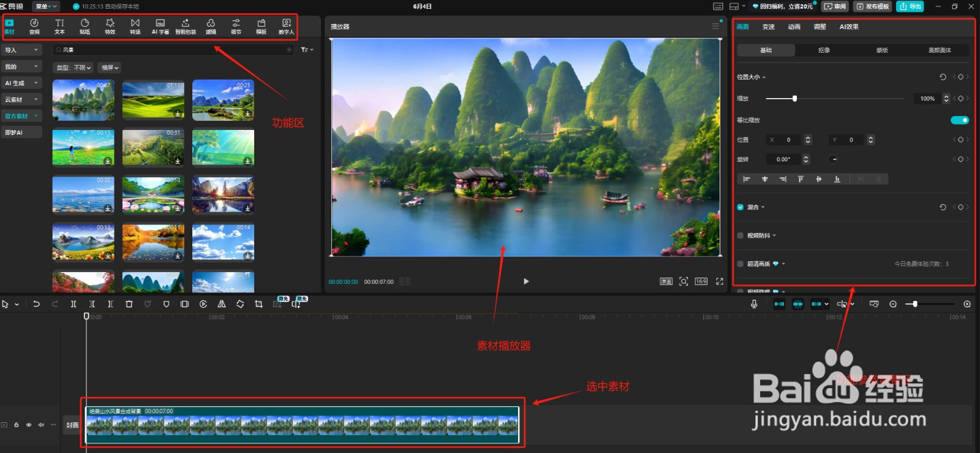Click the 导出 export button
This screenshot has height=453, width=980.
click(910, 6)
